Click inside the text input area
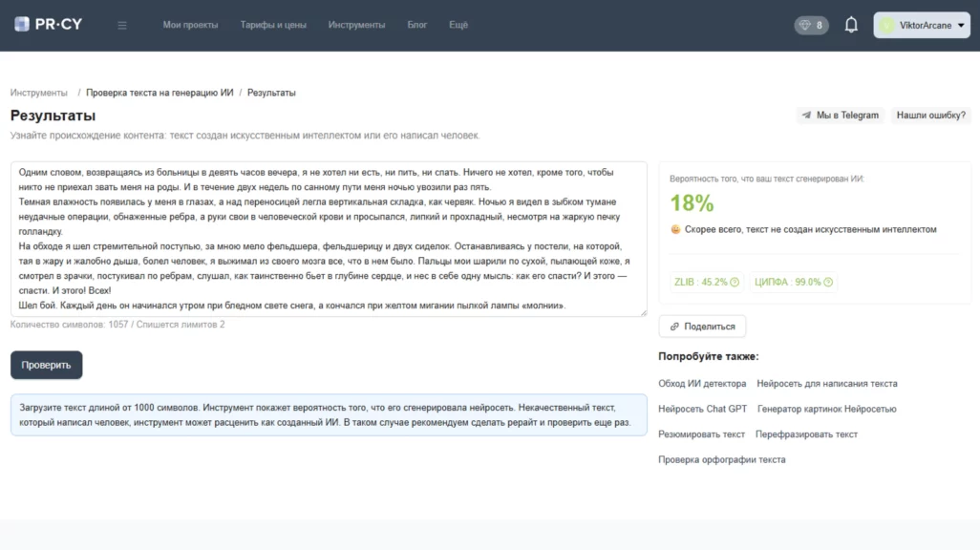The height and width of the screenshot is (550, 980). click(329, 239)
